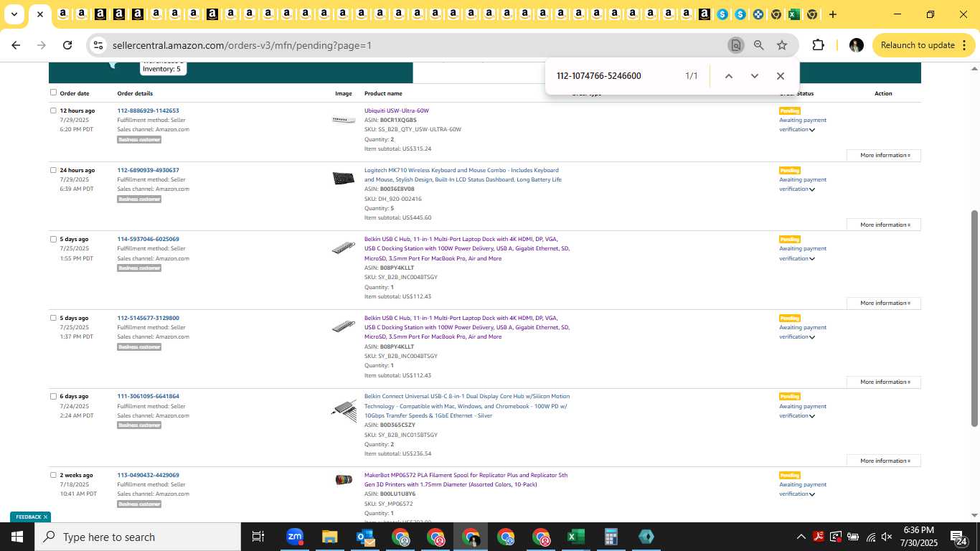
Task: Select order 114-5937046-6025069 checkbox
Action: (53, 239)
